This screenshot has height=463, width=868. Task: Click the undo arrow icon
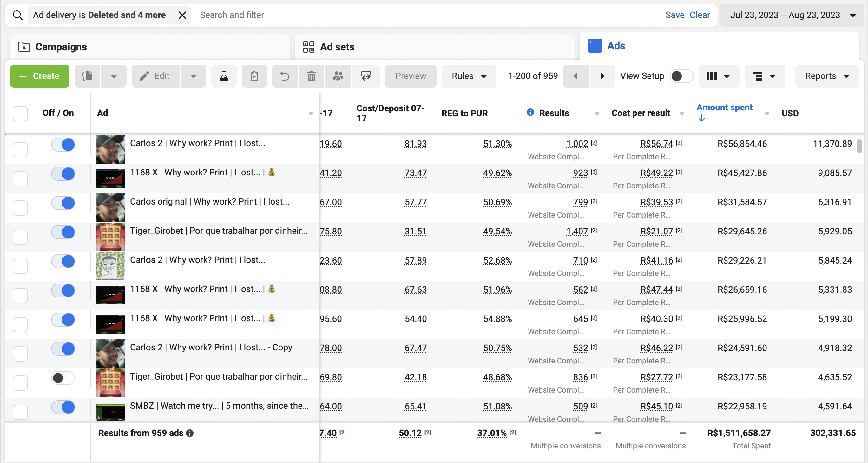(x=285, y=76)
